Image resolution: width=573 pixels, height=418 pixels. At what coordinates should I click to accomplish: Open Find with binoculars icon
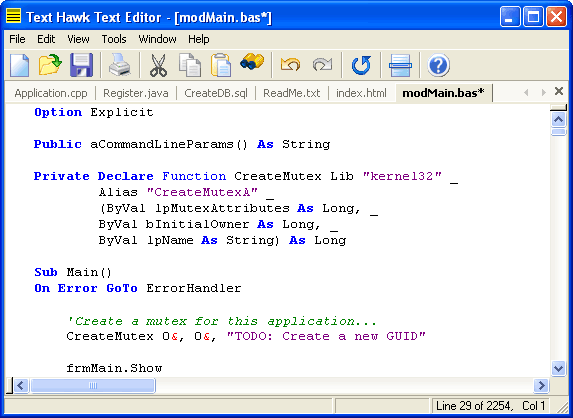click(x=252, y=62)
